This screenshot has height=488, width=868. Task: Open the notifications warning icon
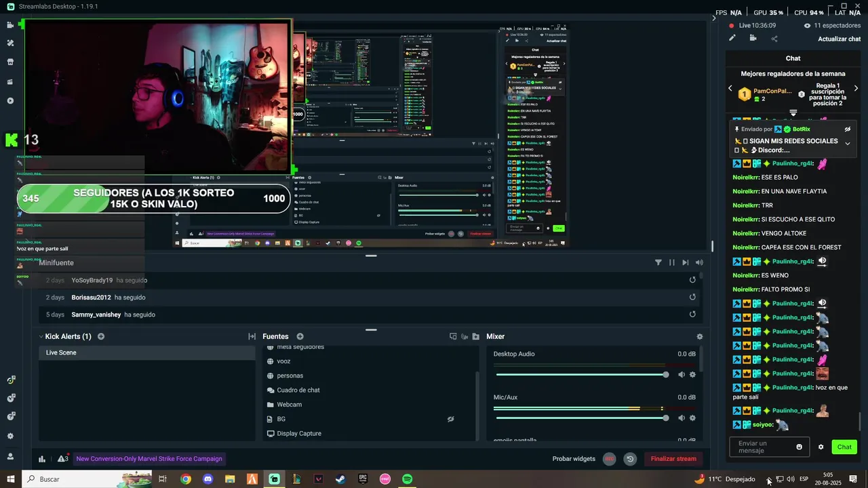[x=62, y=459]
